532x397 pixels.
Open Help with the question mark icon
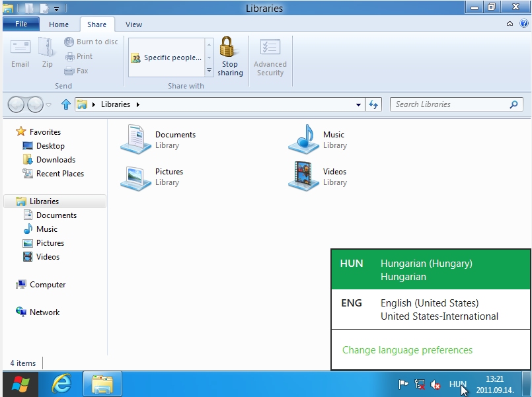[524, 23]
